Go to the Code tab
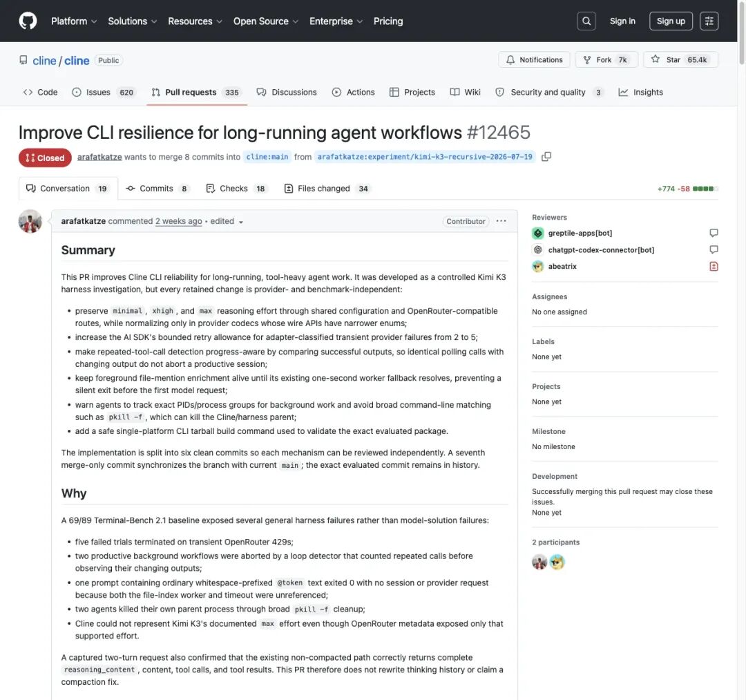 (x=41, y=92)
